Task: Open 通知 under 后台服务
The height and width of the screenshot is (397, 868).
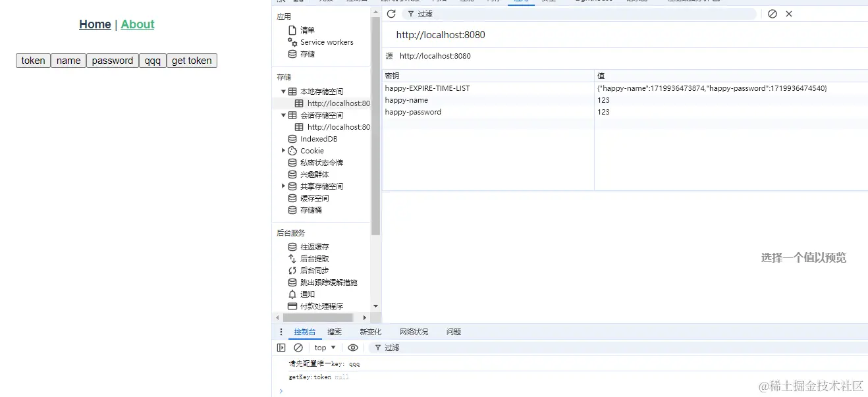Action: click(x=308, y=294)
